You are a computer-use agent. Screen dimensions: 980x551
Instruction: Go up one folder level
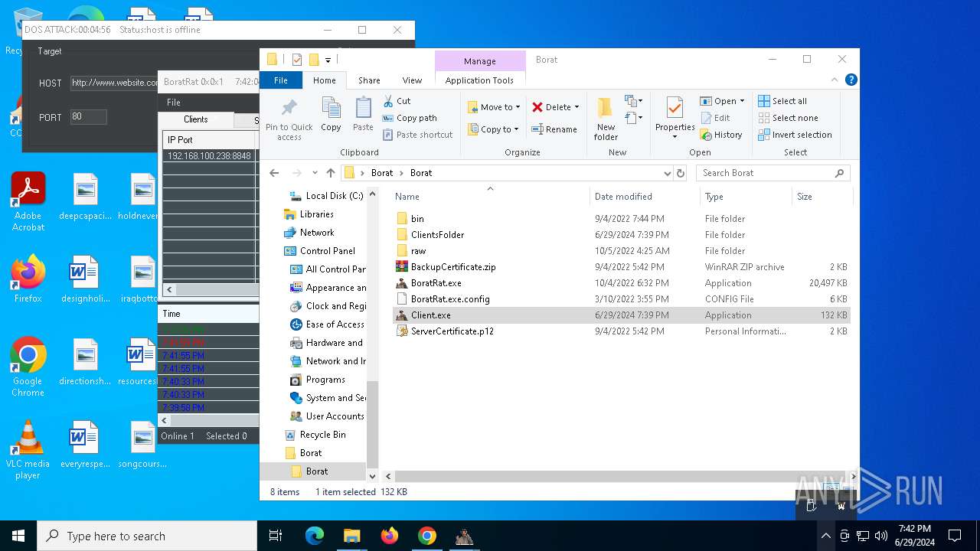(x=331, y=173)
